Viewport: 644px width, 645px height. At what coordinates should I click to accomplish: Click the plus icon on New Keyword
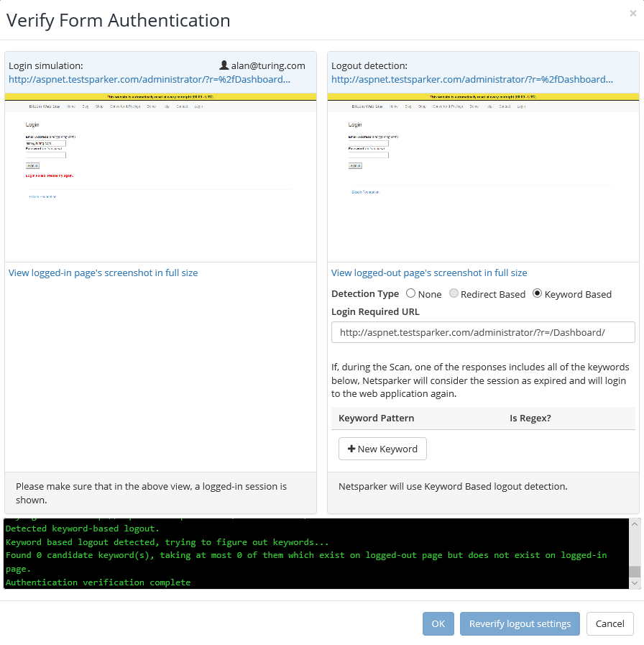click(351, 449)
